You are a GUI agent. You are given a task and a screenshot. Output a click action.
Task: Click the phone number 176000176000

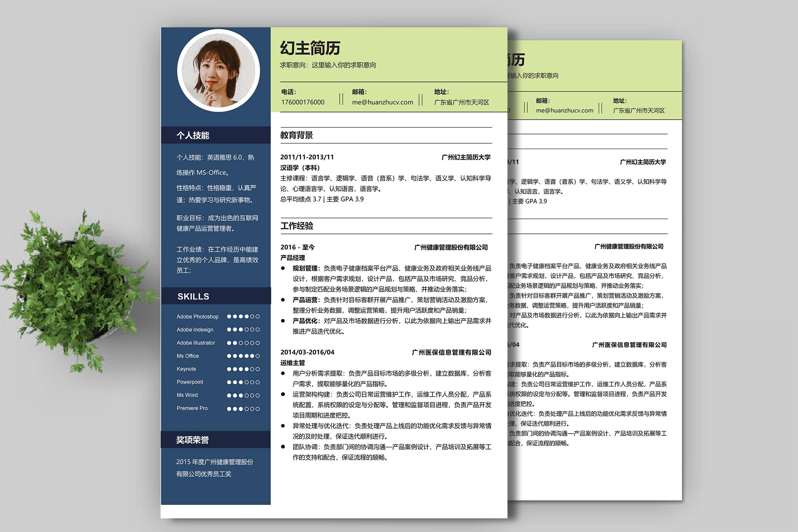click(x=303, y=102)
